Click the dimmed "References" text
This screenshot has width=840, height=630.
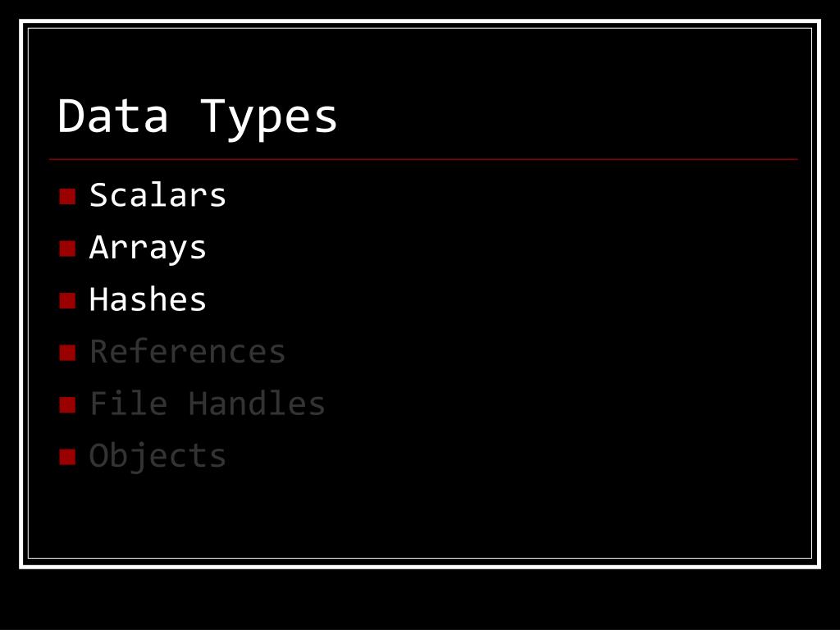click(188, 351)
